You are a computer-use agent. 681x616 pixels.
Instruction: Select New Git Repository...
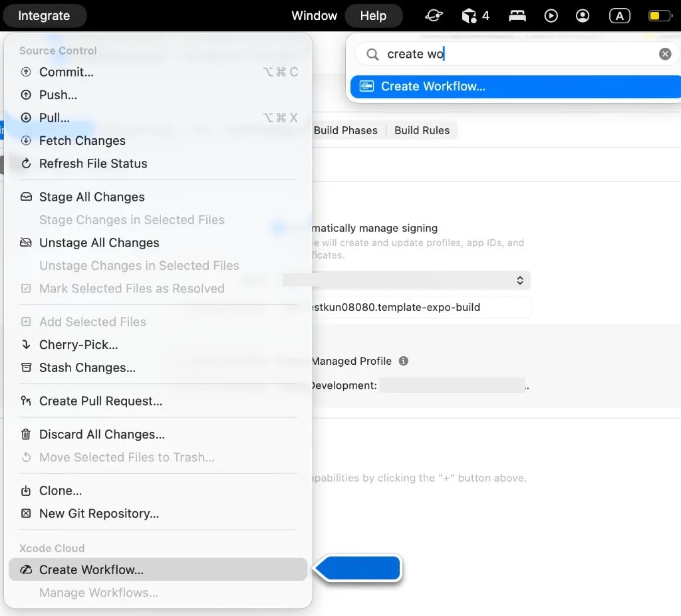point(158,514)
